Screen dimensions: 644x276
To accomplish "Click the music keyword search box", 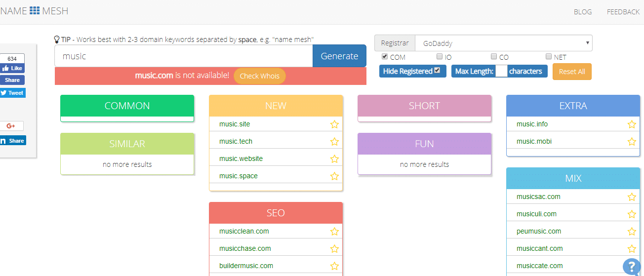I will pos(183,56).
